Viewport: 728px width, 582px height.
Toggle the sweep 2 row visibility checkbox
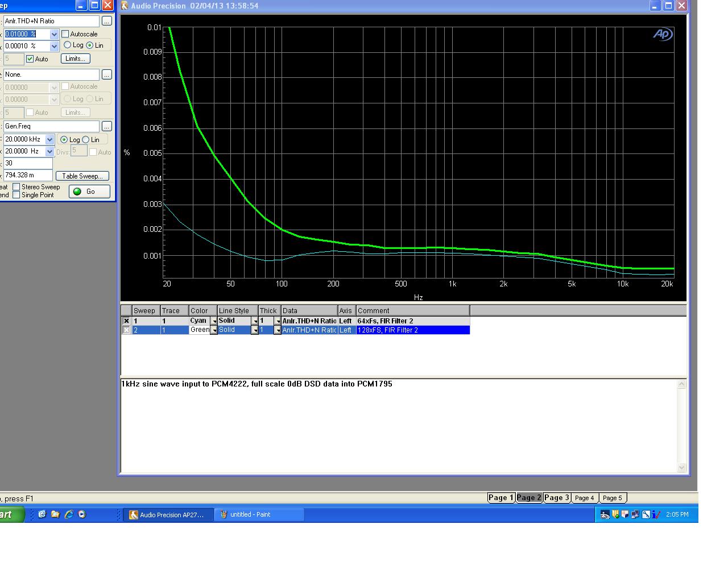coord(126,330)
